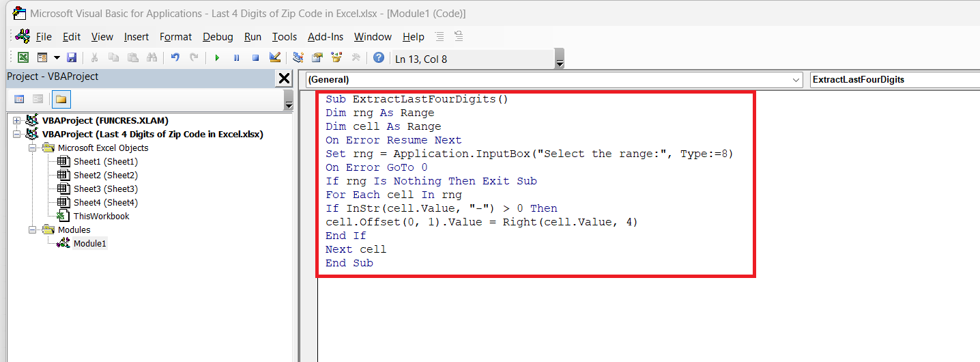Image resolution: width=980 pixels, height=362 pixels.
Task: Open the Tools menu
Action: point(285,37)
